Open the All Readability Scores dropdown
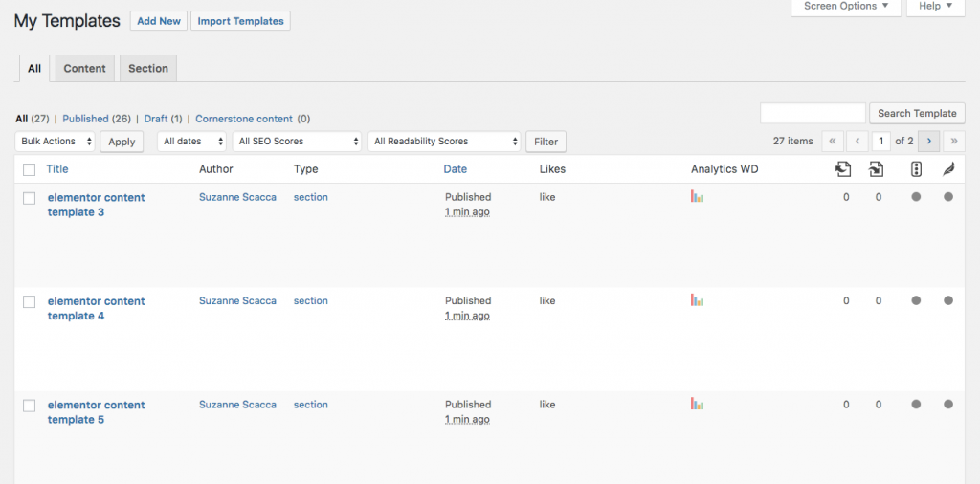Image resolution: width=980 pixels, height=484 pixels. [x=444, y=142]
